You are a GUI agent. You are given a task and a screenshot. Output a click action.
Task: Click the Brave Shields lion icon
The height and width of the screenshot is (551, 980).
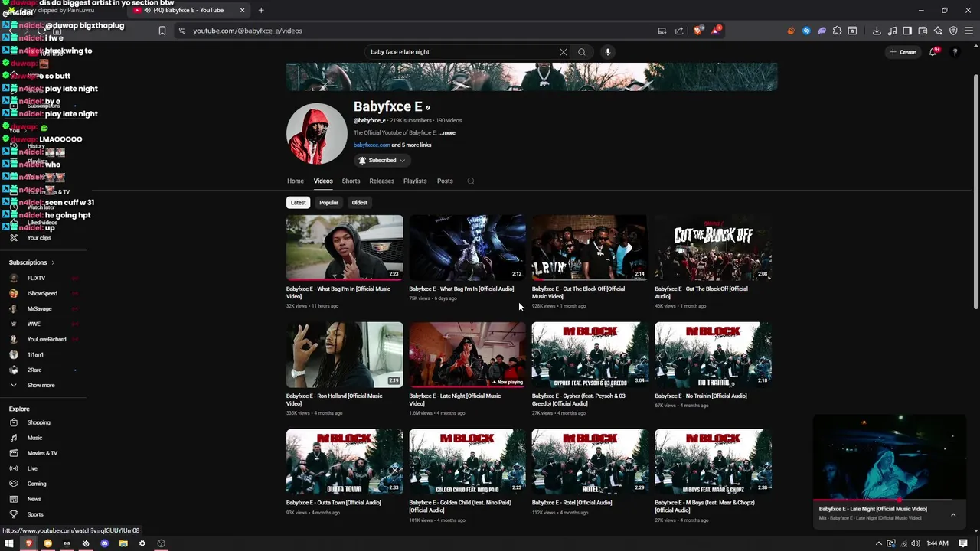[x=697, y=31]
